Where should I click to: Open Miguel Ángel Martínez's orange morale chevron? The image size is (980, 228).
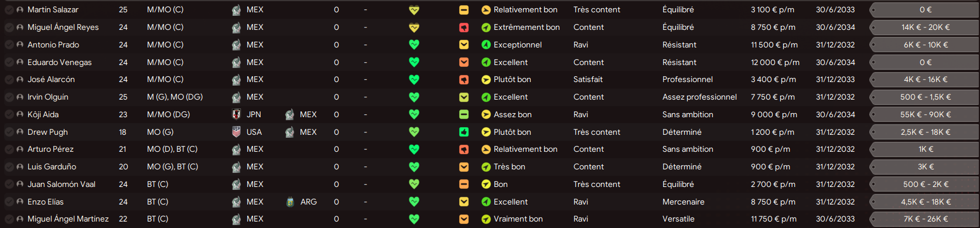pos(464,219)
